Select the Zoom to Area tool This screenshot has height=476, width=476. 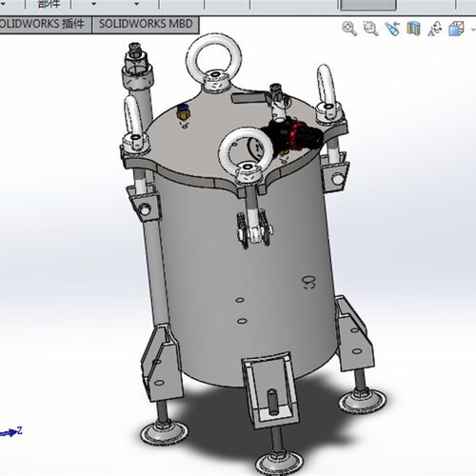click(370, 29)
